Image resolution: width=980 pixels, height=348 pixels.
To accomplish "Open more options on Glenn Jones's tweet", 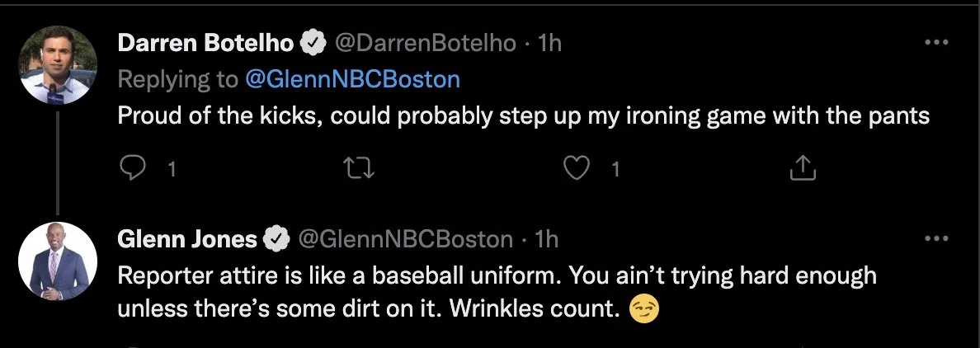I will (936, 238).
